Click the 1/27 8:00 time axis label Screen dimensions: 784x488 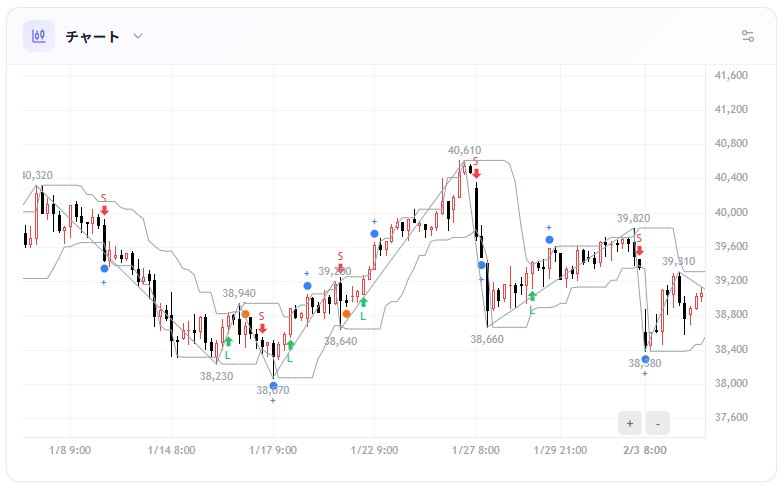coord(475,451)
